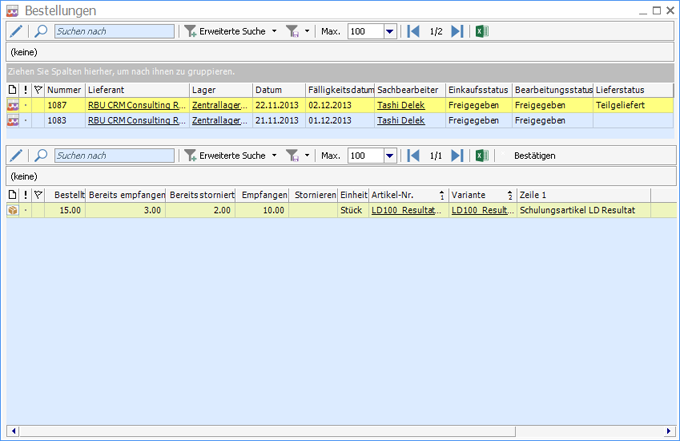The height and width of the screenshot is (441, 680).
Task: Go to first page in positions list (1/1)
Action: 413,155
